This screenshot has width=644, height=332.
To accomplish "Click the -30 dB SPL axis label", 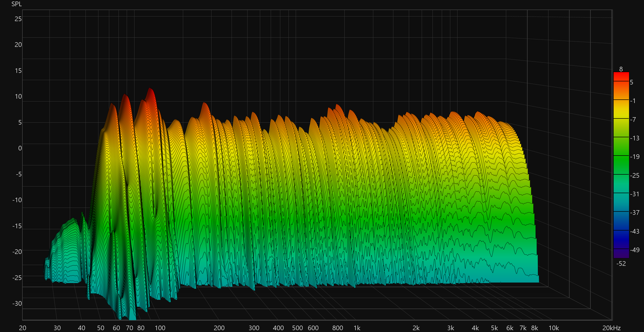I will 17,304.
